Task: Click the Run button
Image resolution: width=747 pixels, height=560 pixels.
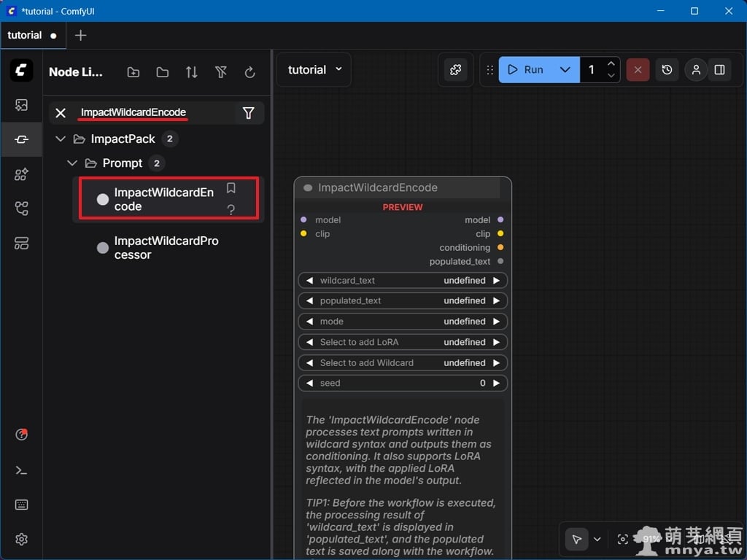Action: tap(526, 70)
